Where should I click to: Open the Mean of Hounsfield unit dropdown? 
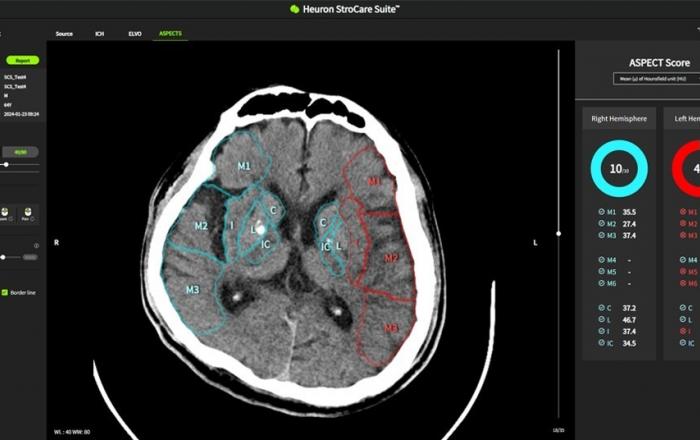pos(656,79)
